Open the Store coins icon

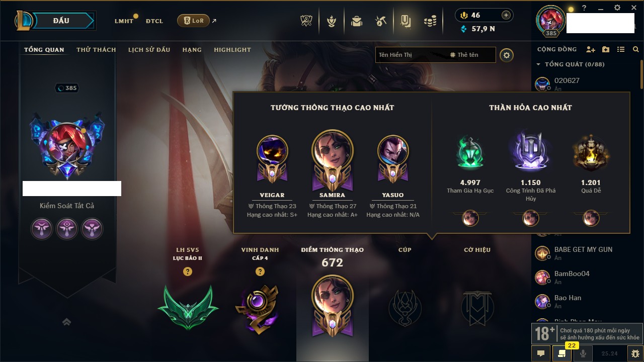[x=430, y=21]
